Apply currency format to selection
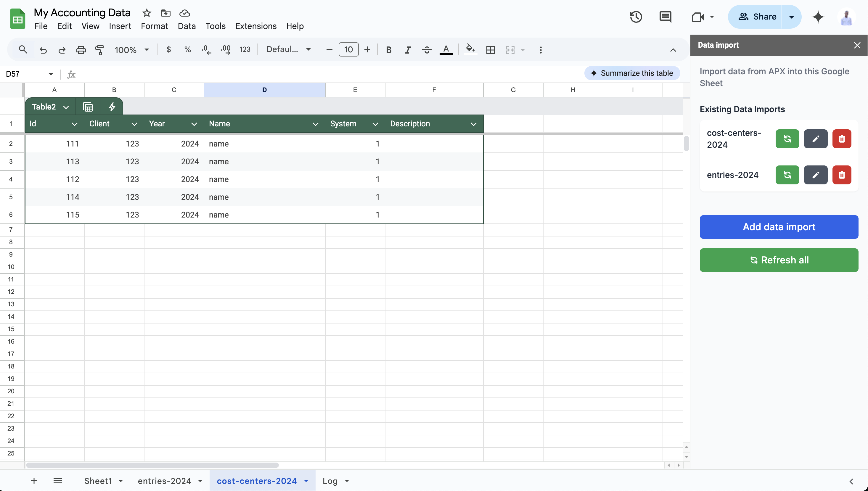Image resolution: width=868 pixels, height=491 pixels. tap(169, 49)
